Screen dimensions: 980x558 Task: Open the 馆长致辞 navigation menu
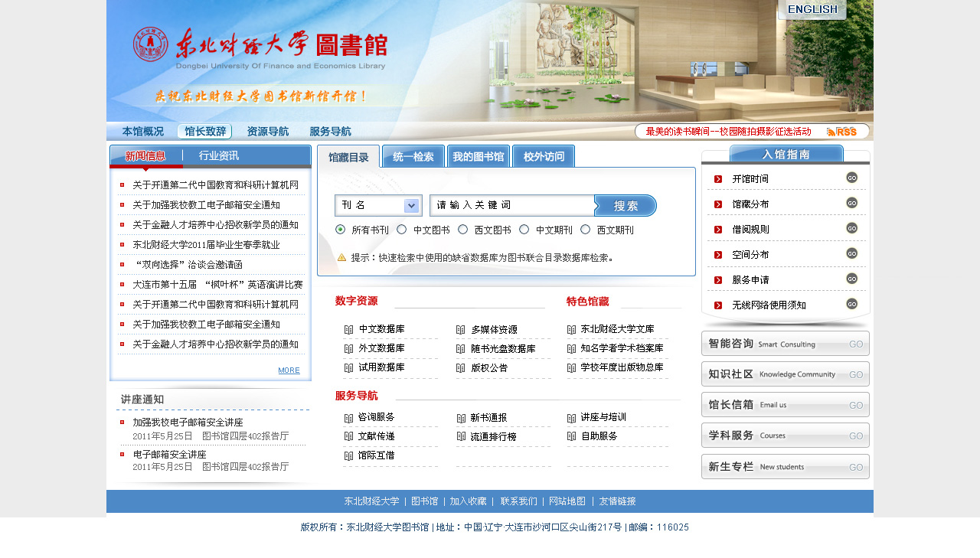204,132
